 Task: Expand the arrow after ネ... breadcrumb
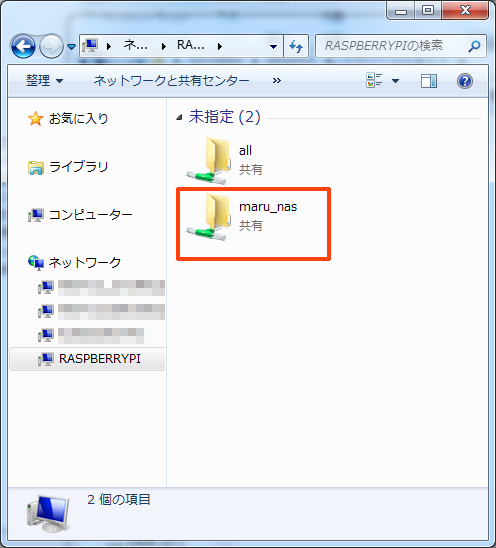pyautogui.click(x=164, y=46)
